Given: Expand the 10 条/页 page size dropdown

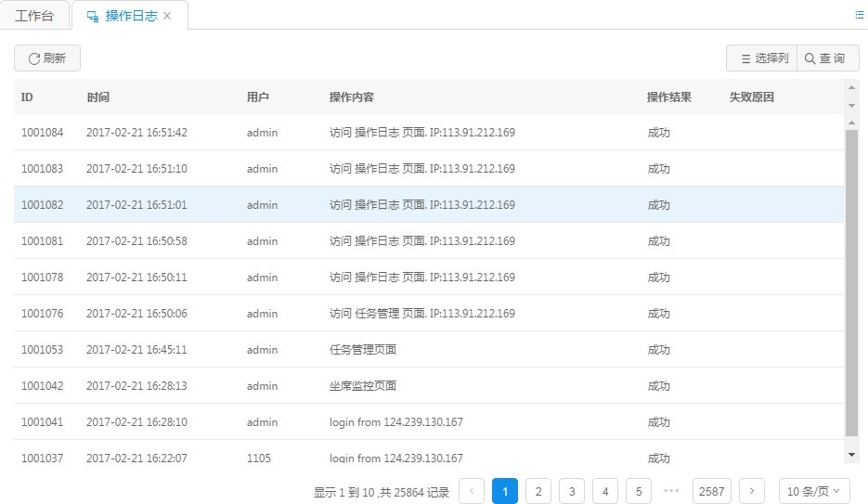Looking at the screenshot, I should point(813,491).
